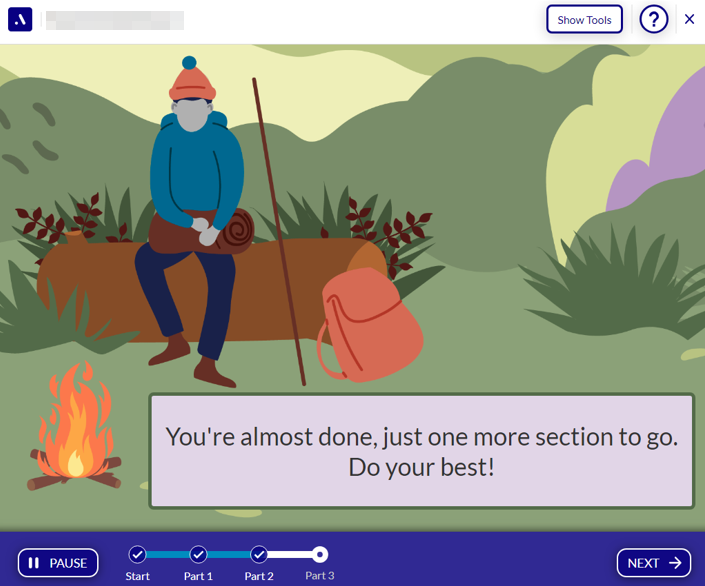Screen dimensions: 705x586
Task: Click the 'Part 2' label text
Action: click(x=259, y=576)
